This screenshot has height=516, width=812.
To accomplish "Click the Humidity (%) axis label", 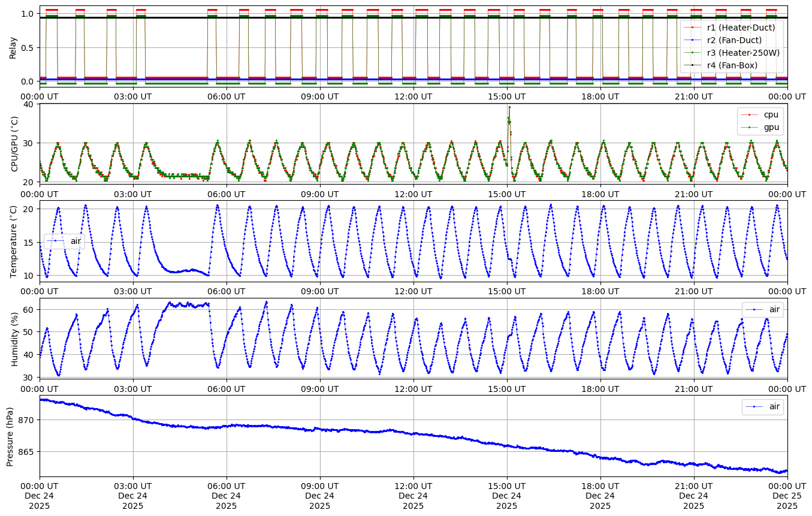I will coord(14,339).
